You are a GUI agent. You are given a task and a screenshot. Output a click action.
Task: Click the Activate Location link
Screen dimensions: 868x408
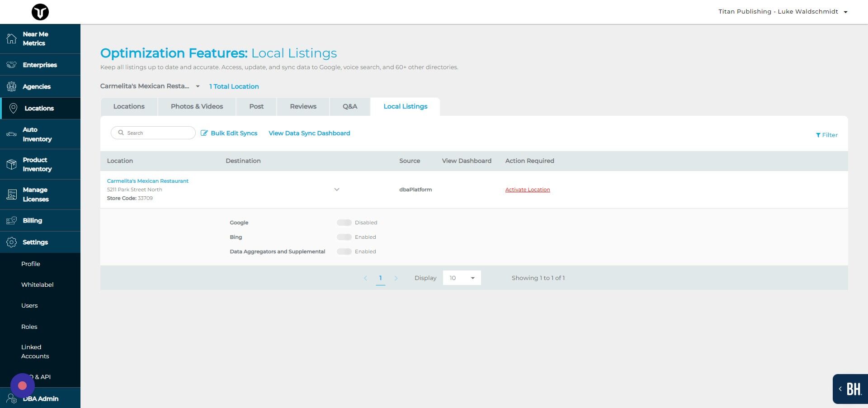tap(528, 190)
